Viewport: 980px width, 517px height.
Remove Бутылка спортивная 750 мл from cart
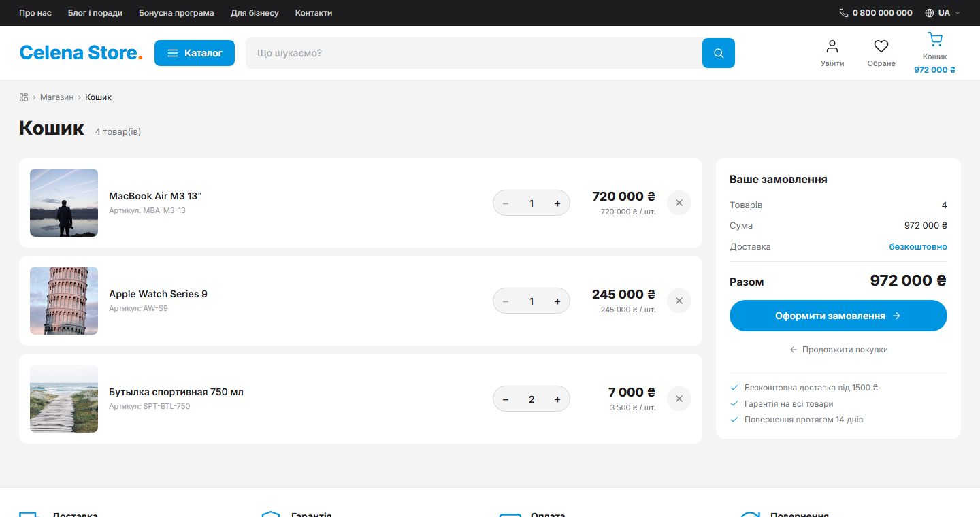pyautogui.click(x=679, y=399)
